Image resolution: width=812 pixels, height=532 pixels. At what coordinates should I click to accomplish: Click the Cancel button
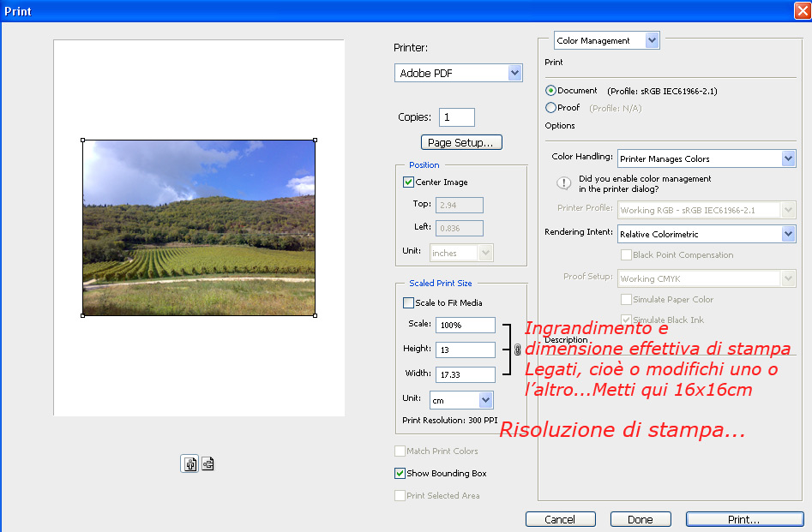pos(560,519)
